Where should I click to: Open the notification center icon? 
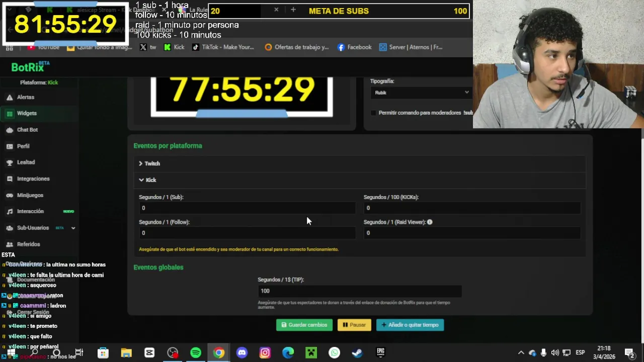[629, 353]
